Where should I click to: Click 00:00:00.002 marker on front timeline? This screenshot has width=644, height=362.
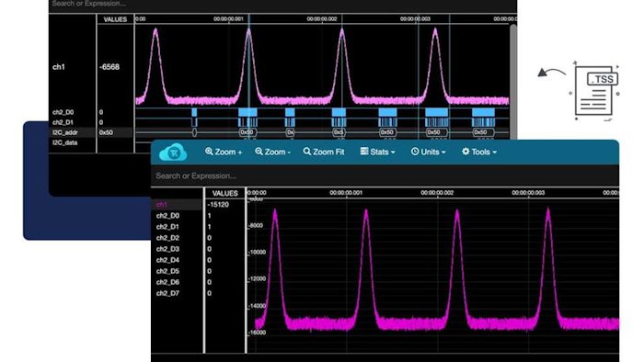[x=437, y=193]
